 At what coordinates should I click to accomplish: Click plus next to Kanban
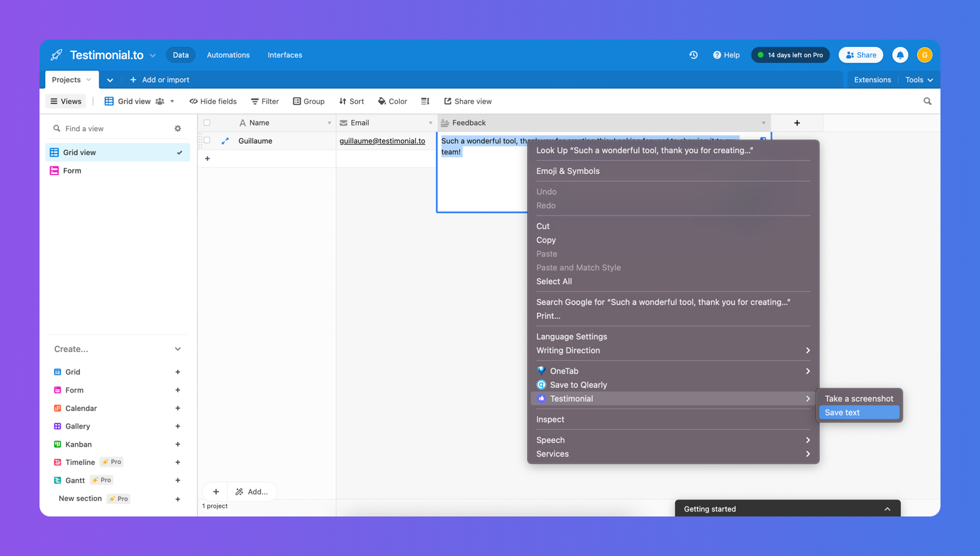[x=178, y=444]
